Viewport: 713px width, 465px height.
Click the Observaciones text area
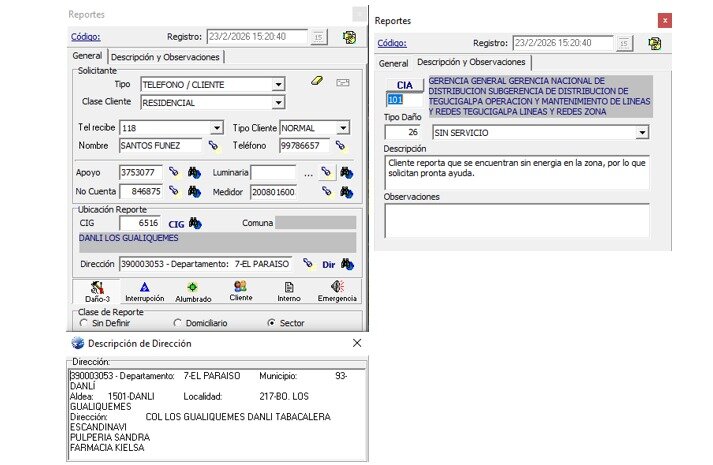pos(517,220)
